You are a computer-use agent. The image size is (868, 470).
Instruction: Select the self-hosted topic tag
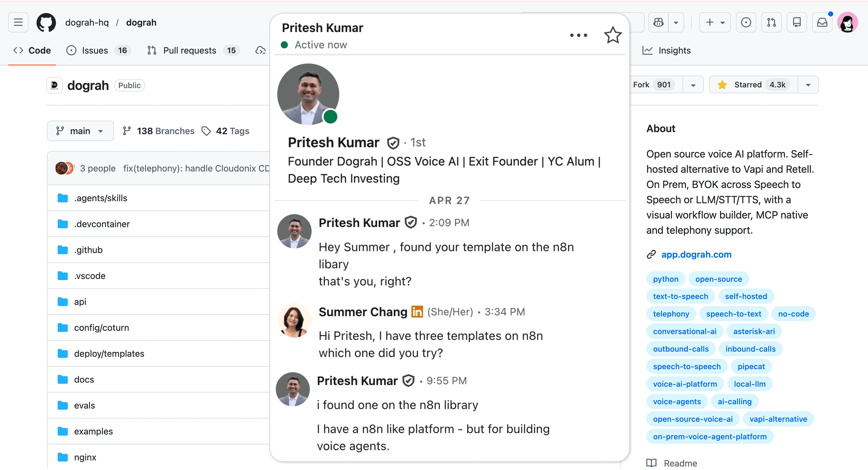[746, 296]
